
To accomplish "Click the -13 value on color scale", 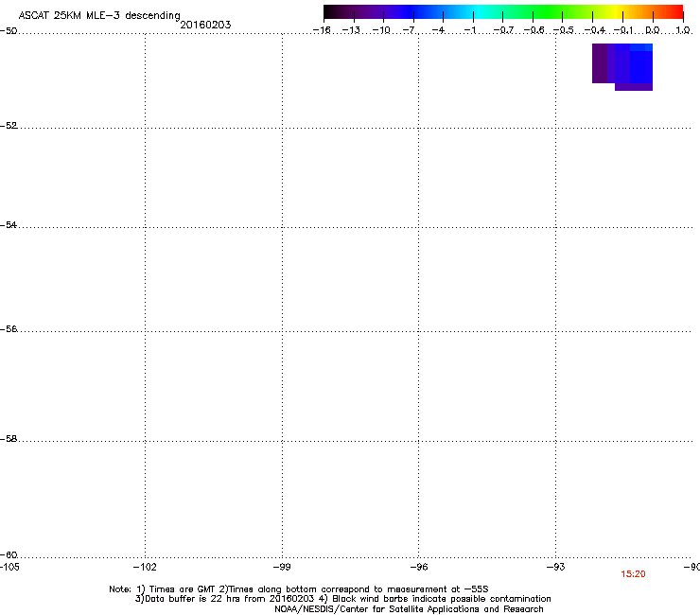I will click(351, 30).
